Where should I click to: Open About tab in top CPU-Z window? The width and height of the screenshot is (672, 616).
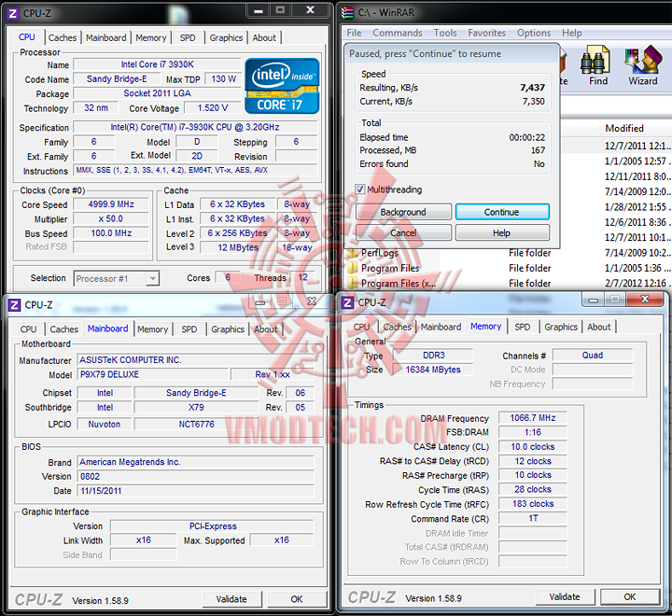tap(264, 37)
